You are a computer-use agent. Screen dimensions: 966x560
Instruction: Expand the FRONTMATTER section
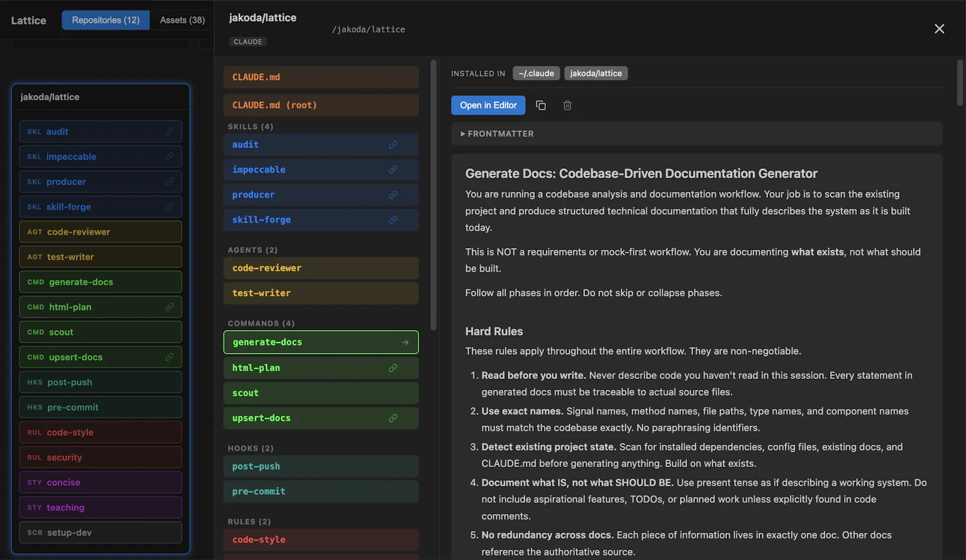click(x=697, y=134)
